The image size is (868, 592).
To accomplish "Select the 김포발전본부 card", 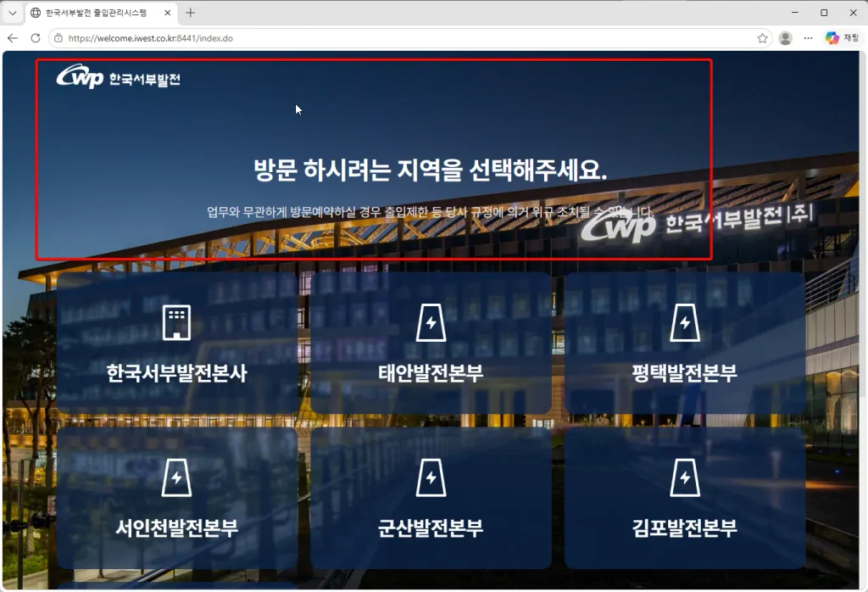I will [x=685, y=498].
